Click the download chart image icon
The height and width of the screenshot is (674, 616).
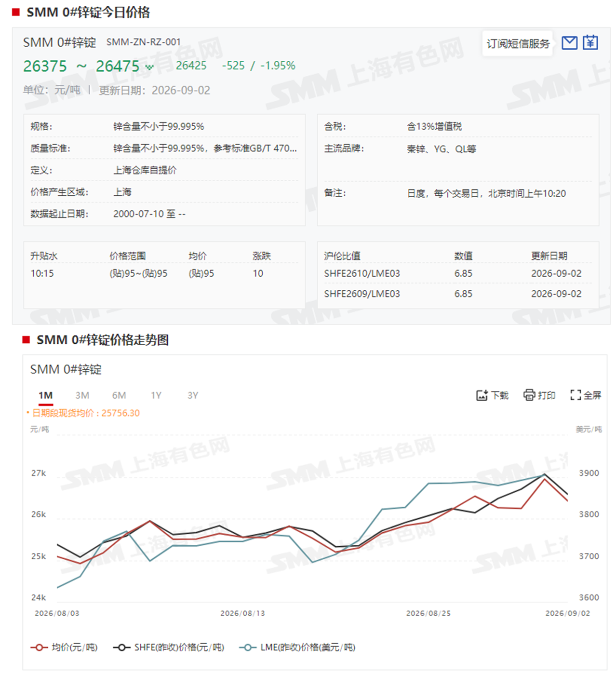tap(482, 395)
